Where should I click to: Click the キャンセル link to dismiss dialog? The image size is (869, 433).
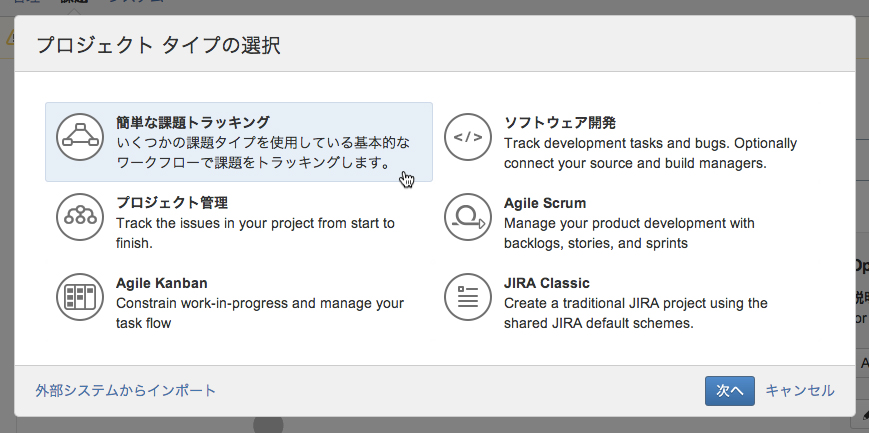[800, 390]
